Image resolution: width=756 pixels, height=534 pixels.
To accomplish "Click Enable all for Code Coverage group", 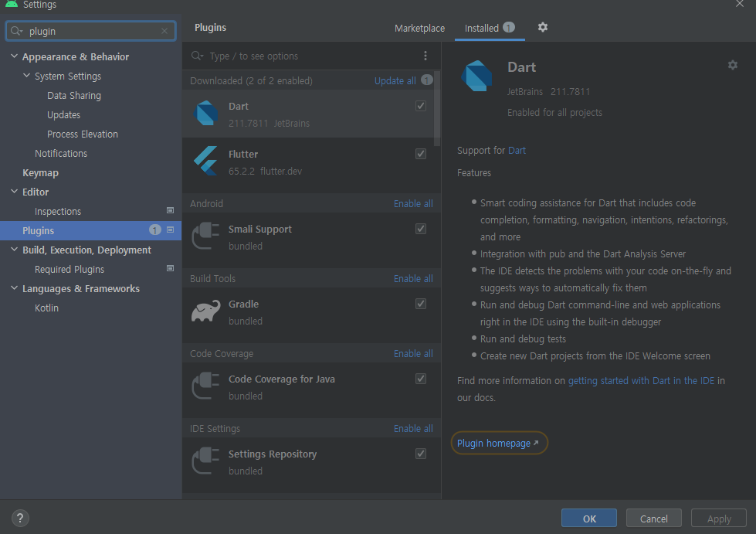I will click(x=413, y=354).
